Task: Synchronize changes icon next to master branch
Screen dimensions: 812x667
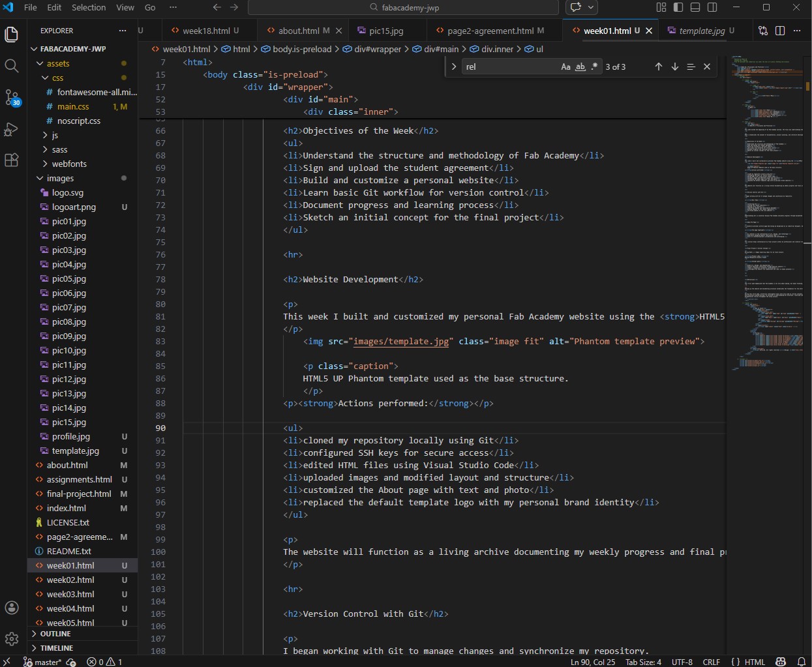Action: (71, 662)
